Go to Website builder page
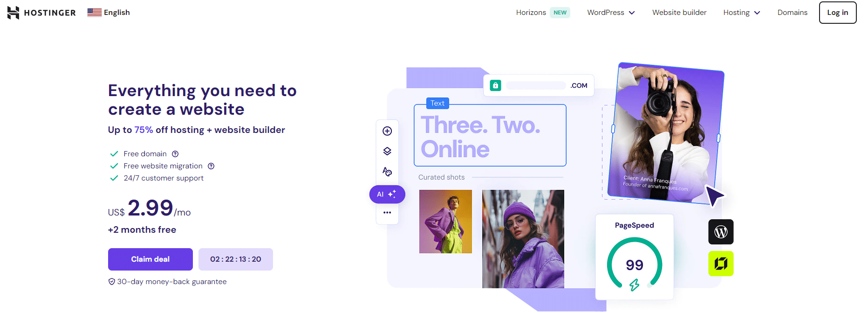 click(679, 13)
